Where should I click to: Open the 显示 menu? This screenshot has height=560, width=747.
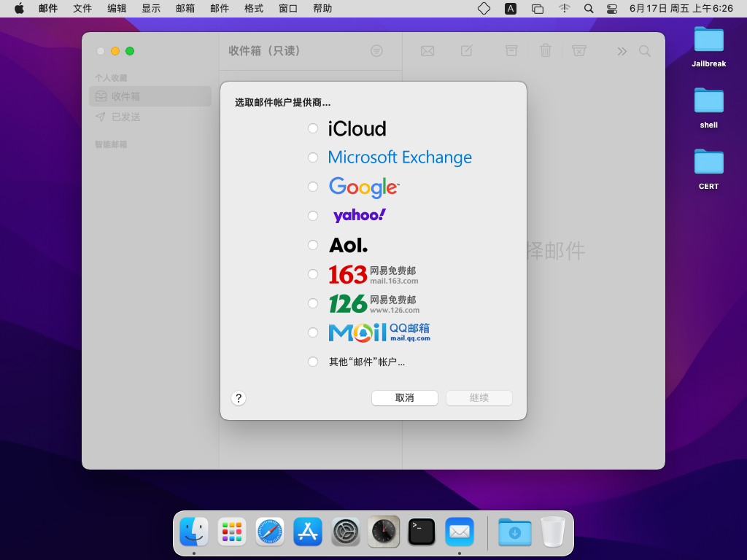(151, 9)
